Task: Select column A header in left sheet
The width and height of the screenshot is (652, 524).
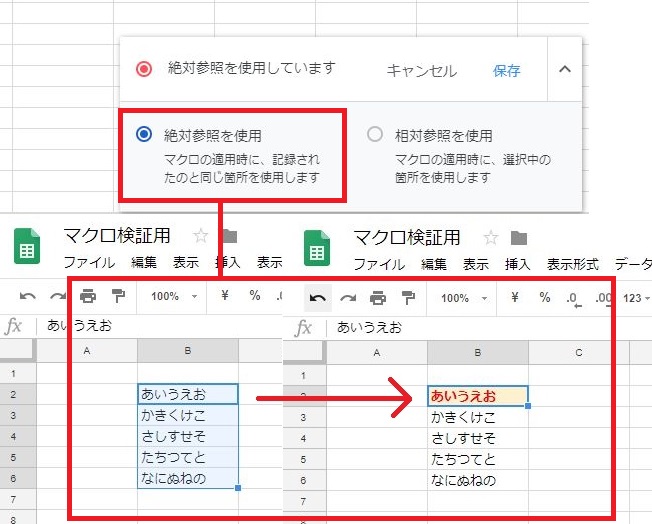Action: tap(87, 351)
